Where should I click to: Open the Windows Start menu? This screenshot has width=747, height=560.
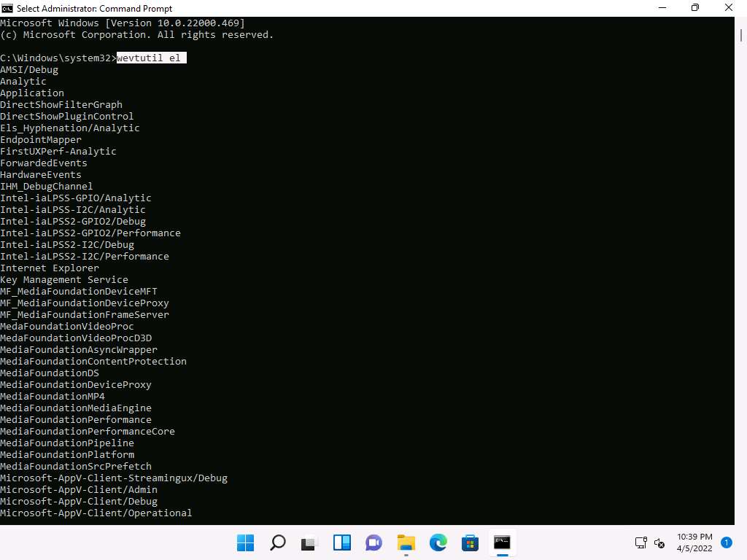pyautogui.click(x=246, y=542)
